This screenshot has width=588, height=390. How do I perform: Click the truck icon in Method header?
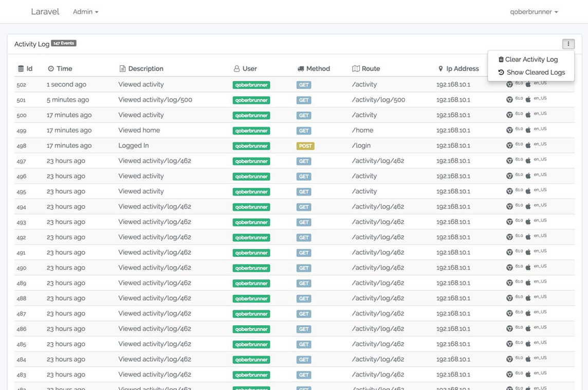(x=300, y=69)
